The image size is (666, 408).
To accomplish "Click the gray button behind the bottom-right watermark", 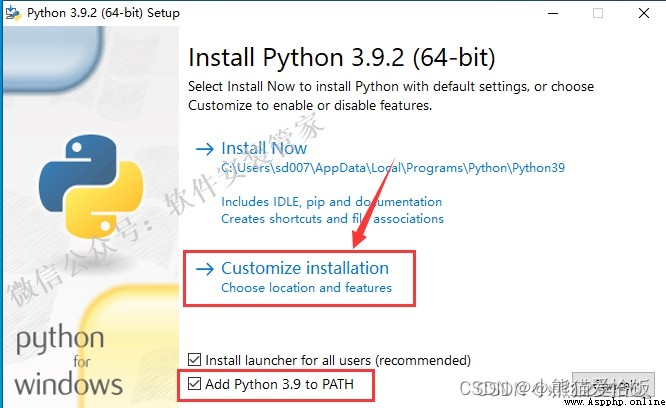I will [x=613, y=384].
